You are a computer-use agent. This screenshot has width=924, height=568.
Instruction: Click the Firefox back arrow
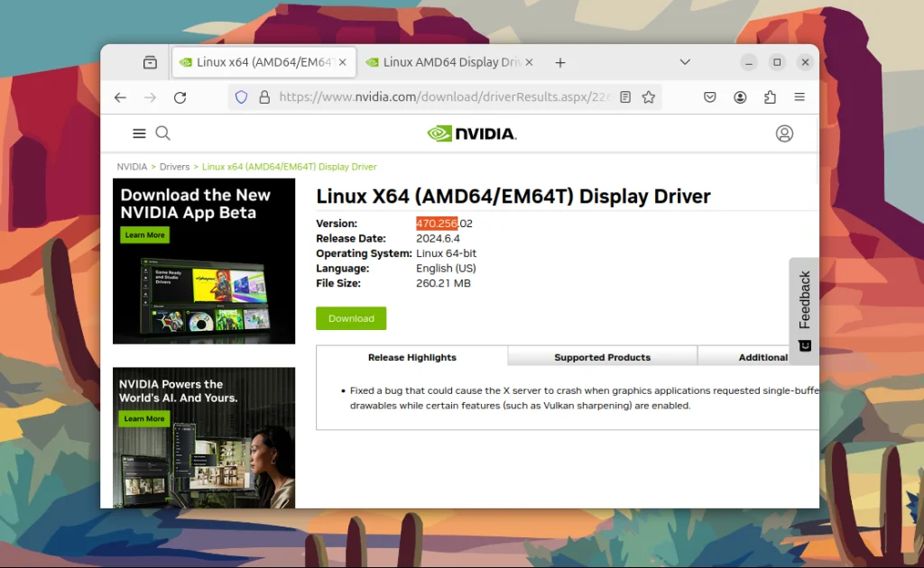click(120, 97)
